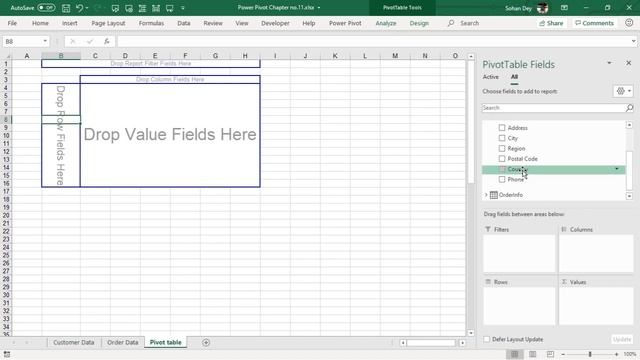Open the PivotTable Fields task pane options dropdown
This screenshot has height=360, width=640.
pyautogui.click(x=609, y=63)
